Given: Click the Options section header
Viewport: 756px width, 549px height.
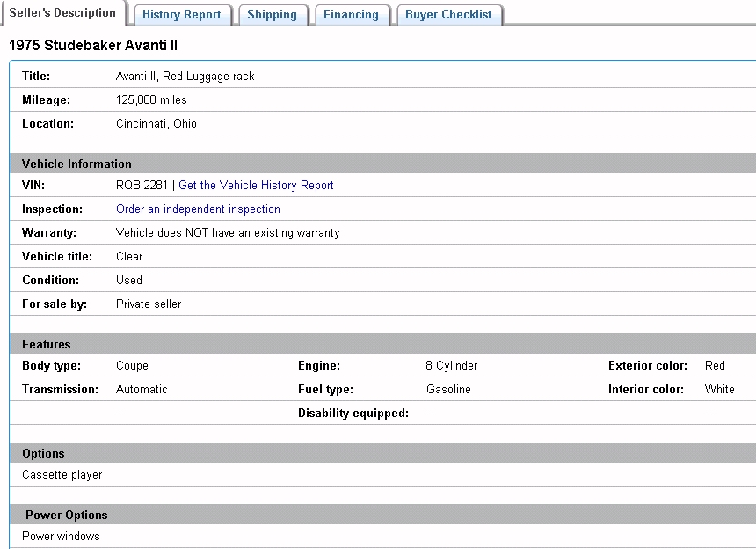Looking at the screenshot, I should [43, 453].
